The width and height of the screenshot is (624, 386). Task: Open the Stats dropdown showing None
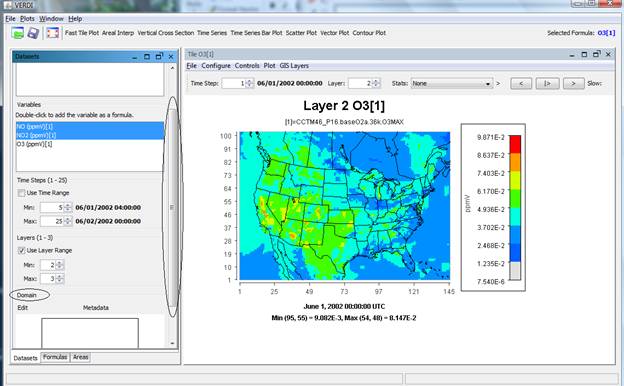[452, 84]
